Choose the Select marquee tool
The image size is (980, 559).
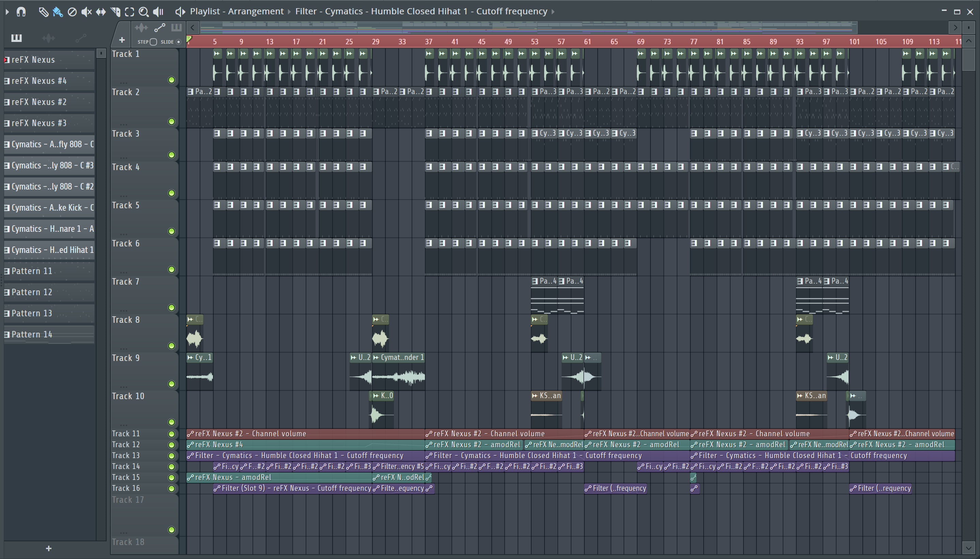130,12
